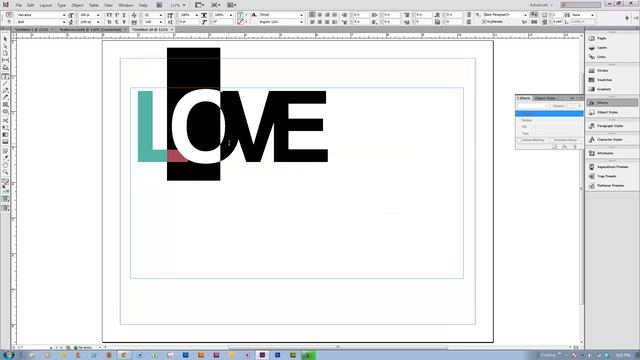Apply All Caps formatting

(x=109, y=15)
